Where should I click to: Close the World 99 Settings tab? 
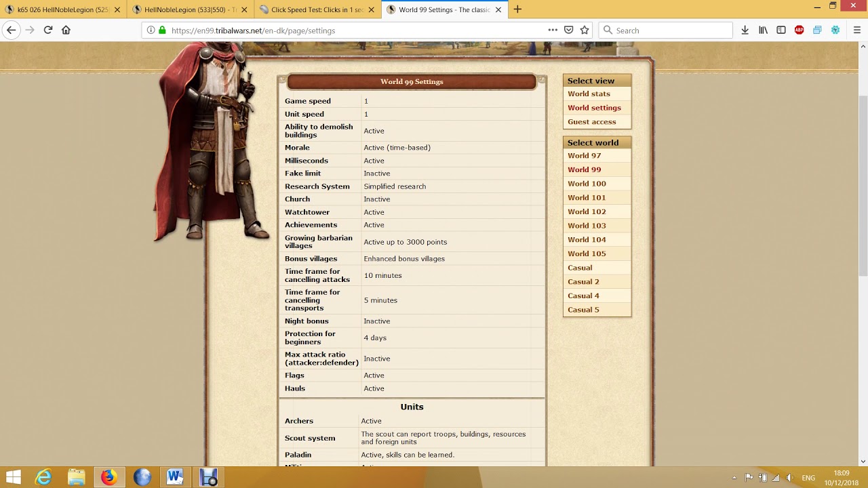499,9
